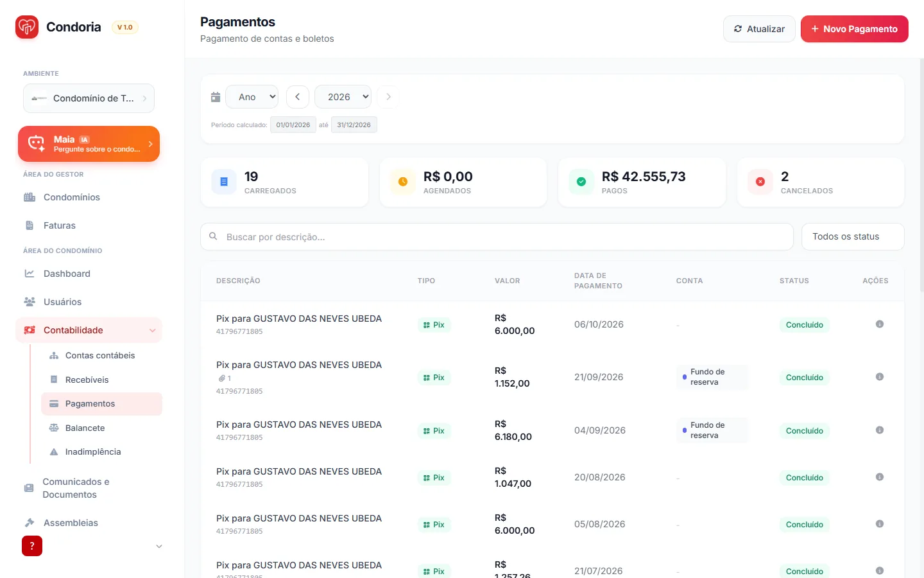
Task: Open the Todos os status filter
Action: point(853,236)
